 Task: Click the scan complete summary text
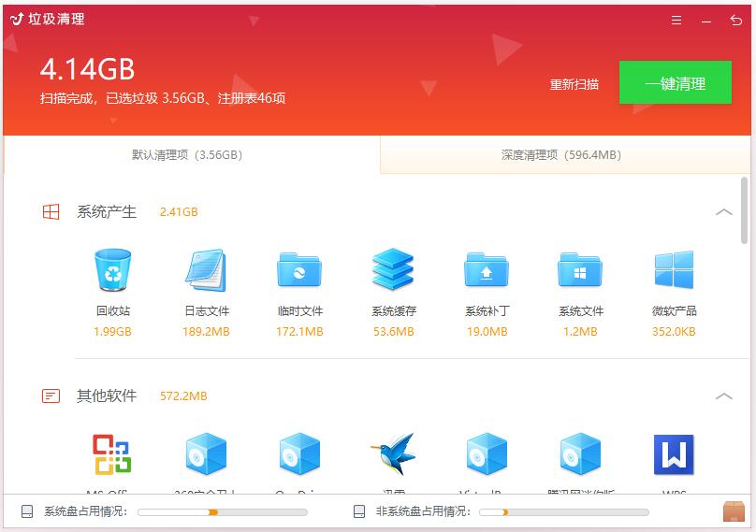pos(163,98)
